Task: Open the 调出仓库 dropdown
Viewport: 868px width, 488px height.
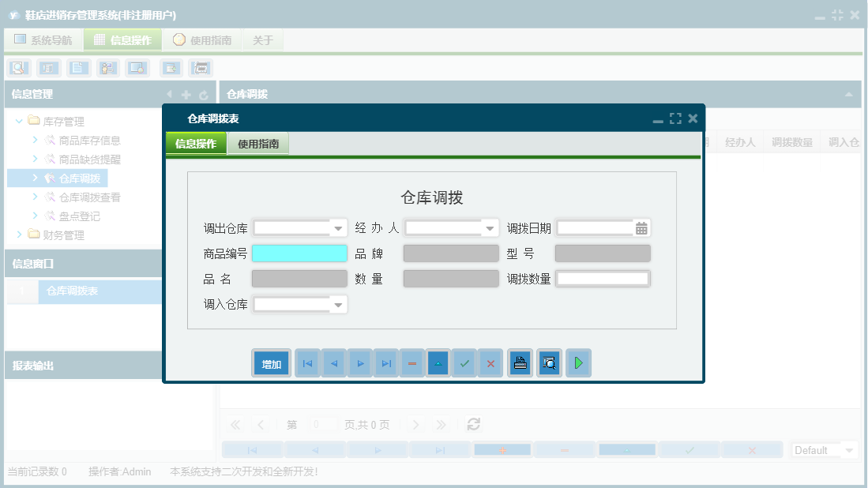Action: [x=339, y=227]
